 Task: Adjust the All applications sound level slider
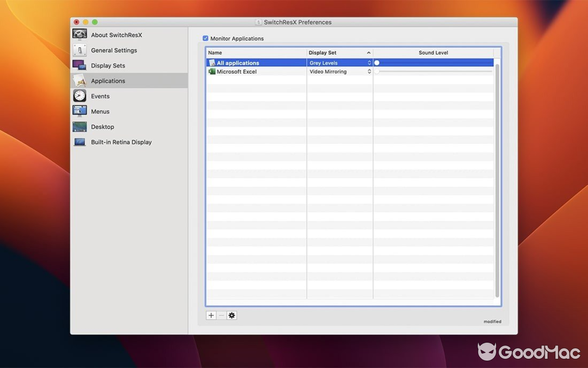[x=377, y=63]
